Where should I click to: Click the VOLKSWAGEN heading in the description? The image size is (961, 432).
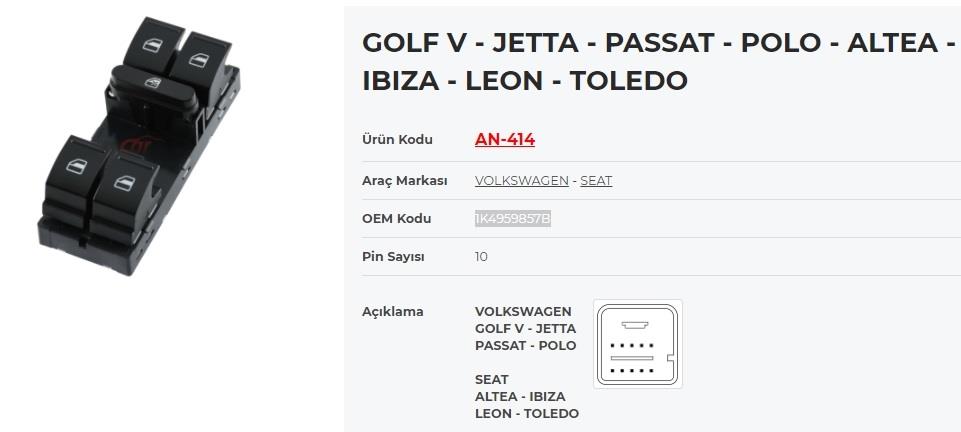[523, 311]
